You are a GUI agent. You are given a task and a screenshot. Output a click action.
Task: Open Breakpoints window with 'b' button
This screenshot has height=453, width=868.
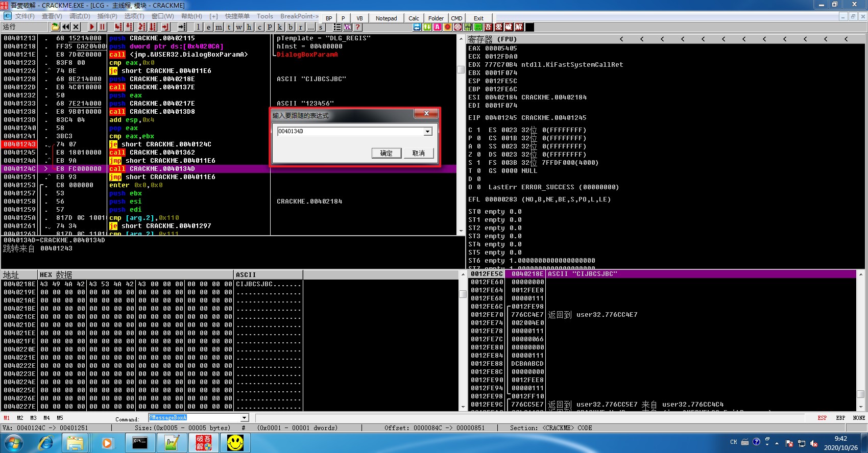pos(290,27)
